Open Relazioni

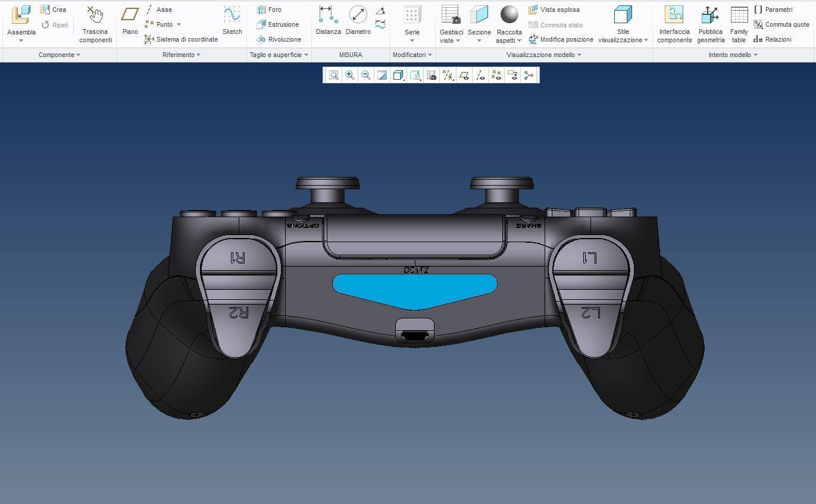[x=773, y=39]
